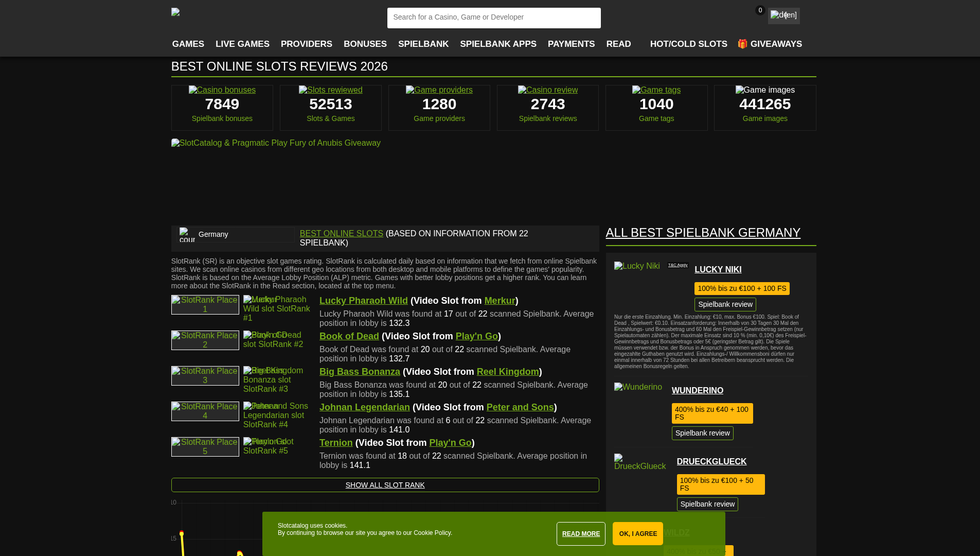Click the SlotRank Place 1 badge
The width and height of the screenshot is (980, 556).
pyautogui.click(x=205, y=305)
